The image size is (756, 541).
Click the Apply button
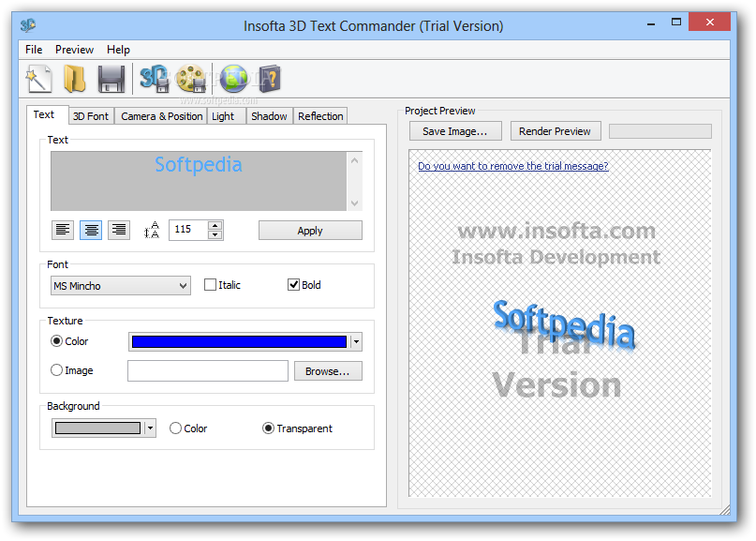[310, 231]
